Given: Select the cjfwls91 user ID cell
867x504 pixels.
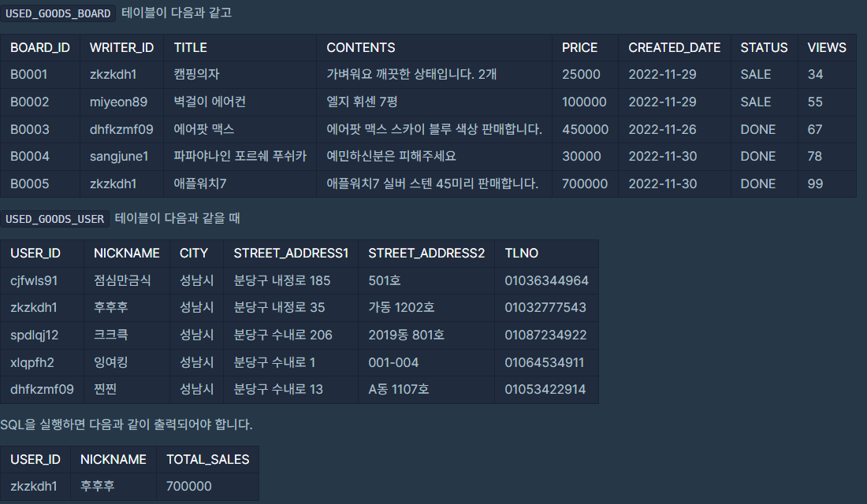Looking at the screenshot, I should click(42, 280).
